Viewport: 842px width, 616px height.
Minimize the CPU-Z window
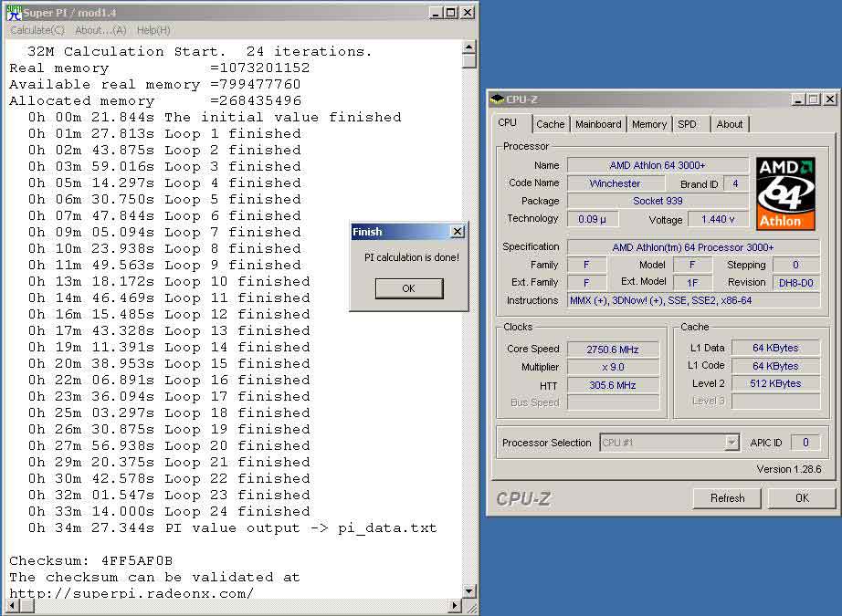(798, 99)
